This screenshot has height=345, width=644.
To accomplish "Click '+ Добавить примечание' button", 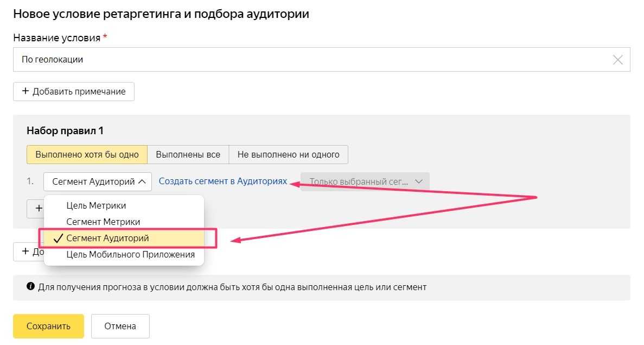I will point(73,91).
